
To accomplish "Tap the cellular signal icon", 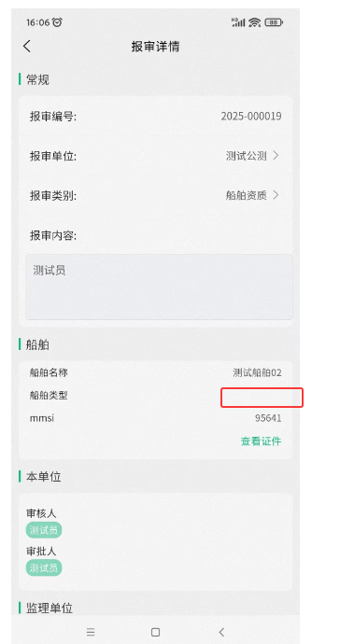I will (238, 22).
